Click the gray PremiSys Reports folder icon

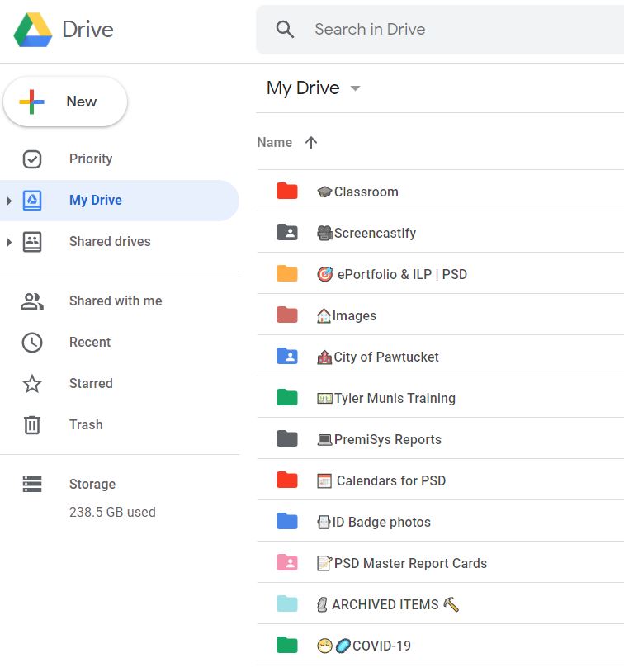pyautogui.click(x=287, y=438)
